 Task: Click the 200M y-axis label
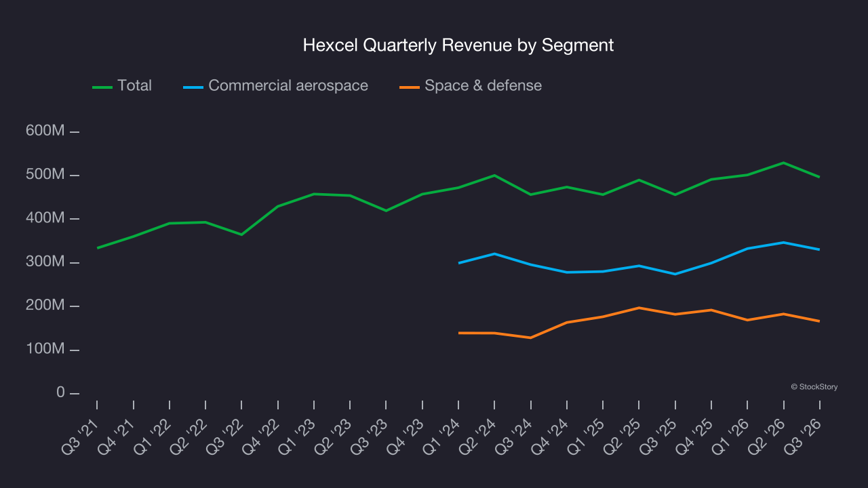point(45,306)
